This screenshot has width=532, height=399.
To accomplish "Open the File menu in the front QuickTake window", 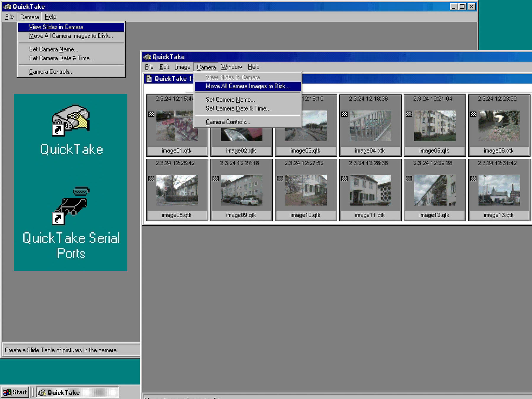I will [x=149, y=67].
